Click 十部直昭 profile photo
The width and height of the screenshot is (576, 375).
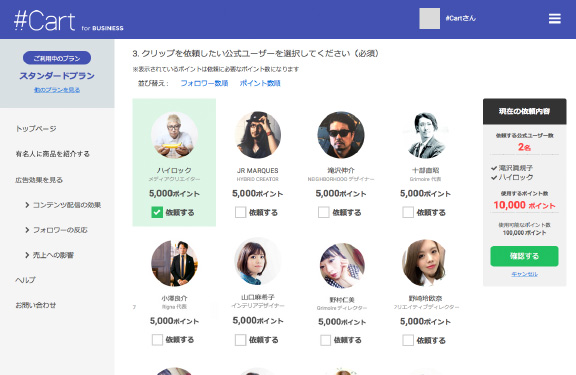tap(425, 135)
